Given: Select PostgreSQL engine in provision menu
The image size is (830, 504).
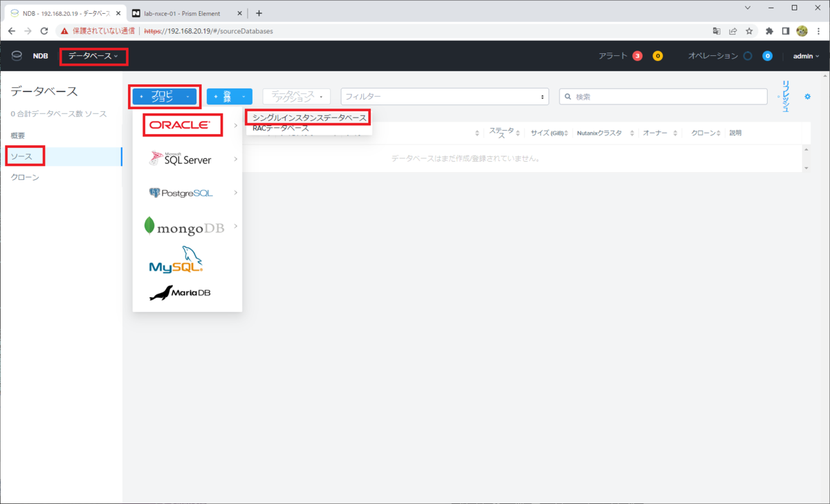Looking at the screenshot, I should pos(181,193).
